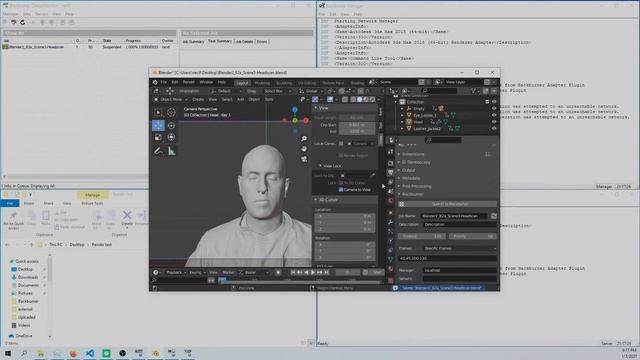Click the viewport pan hand icon
Screen dimensions: 640x360
pos(304,149)
